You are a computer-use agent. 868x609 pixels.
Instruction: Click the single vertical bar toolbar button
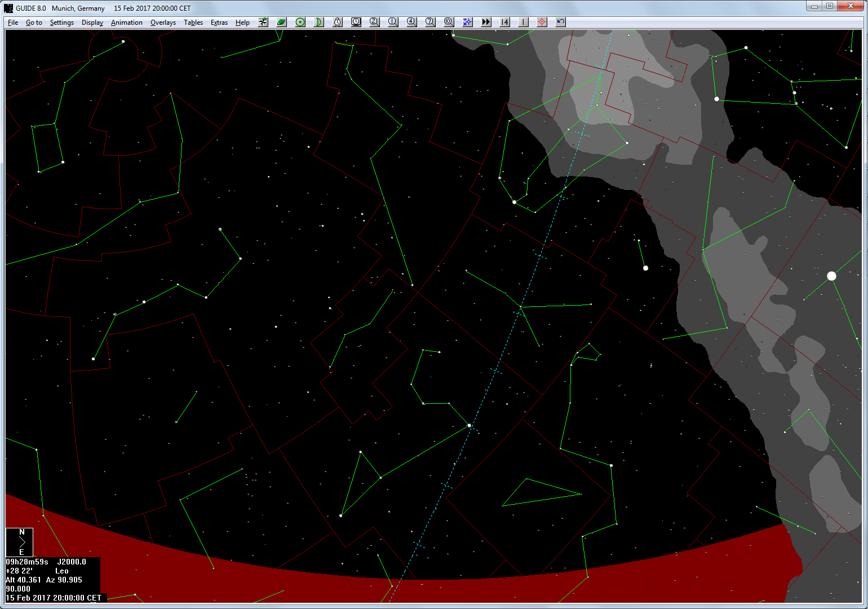(x=524, y=22)
